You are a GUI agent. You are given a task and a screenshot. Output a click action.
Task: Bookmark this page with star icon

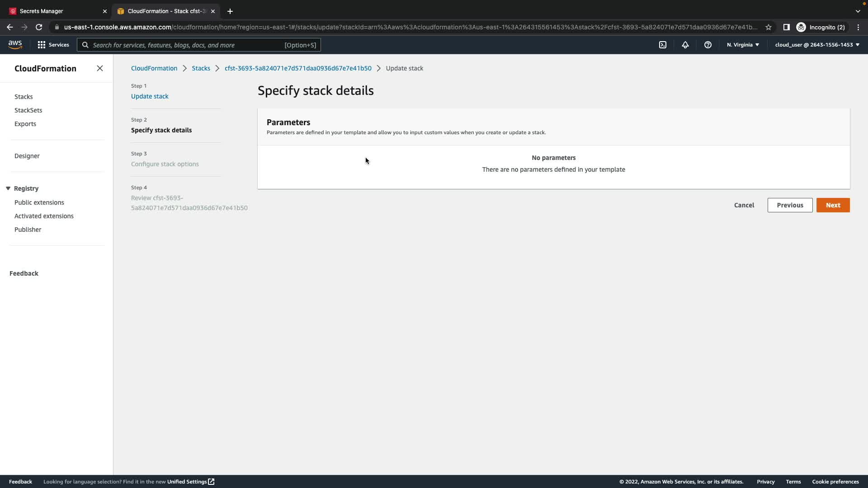pos(768,27)
